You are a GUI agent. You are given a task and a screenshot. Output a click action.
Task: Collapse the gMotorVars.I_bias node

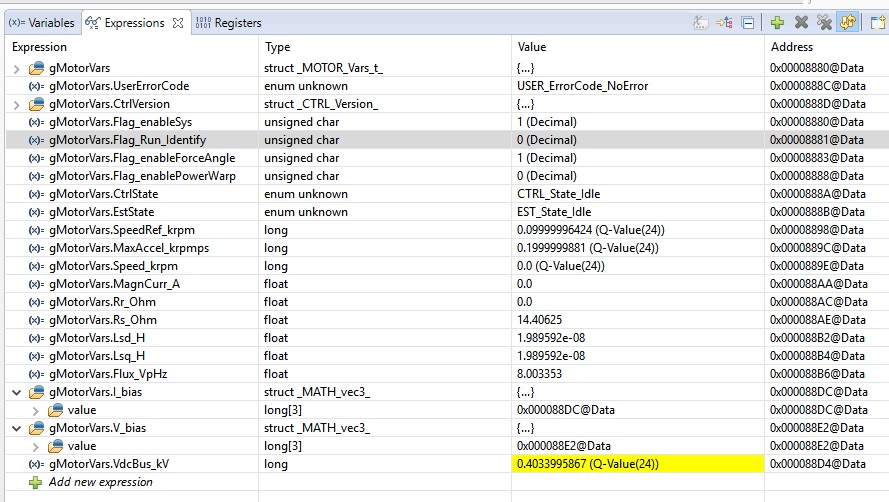(16, 392)
